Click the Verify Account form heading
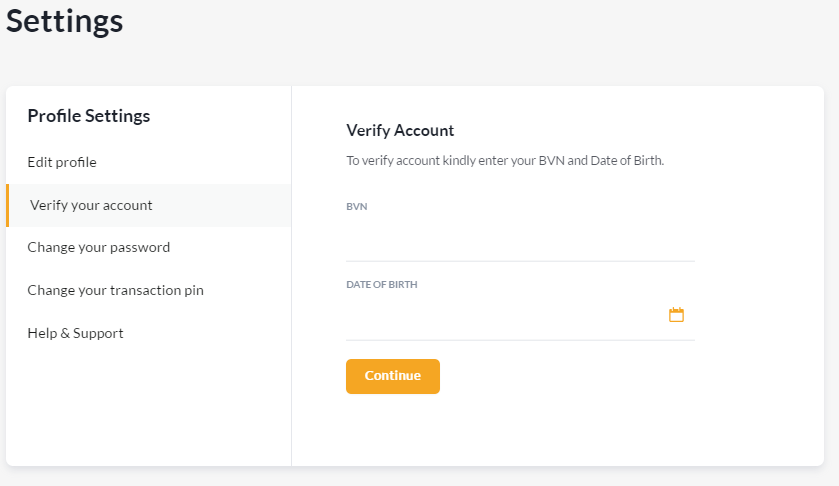This screenshot has width=839, height=486. 400,130
